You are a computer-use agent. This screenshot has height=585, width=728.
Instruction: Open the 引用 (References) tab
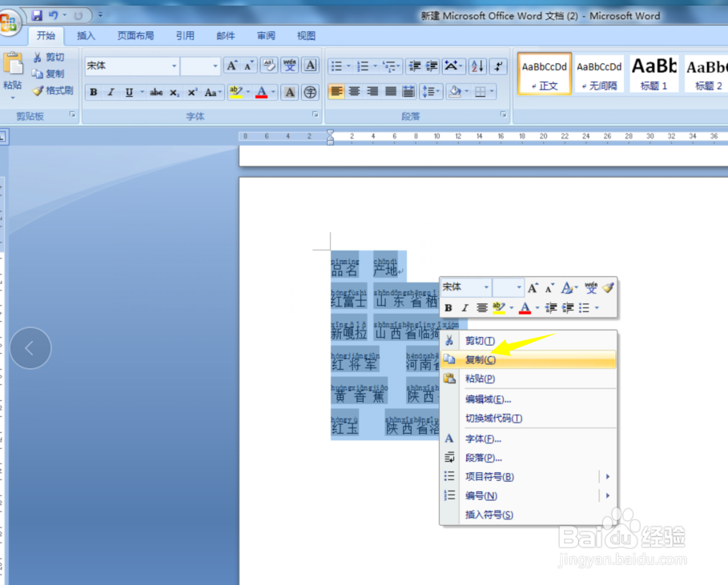click(x=185, y=36)
